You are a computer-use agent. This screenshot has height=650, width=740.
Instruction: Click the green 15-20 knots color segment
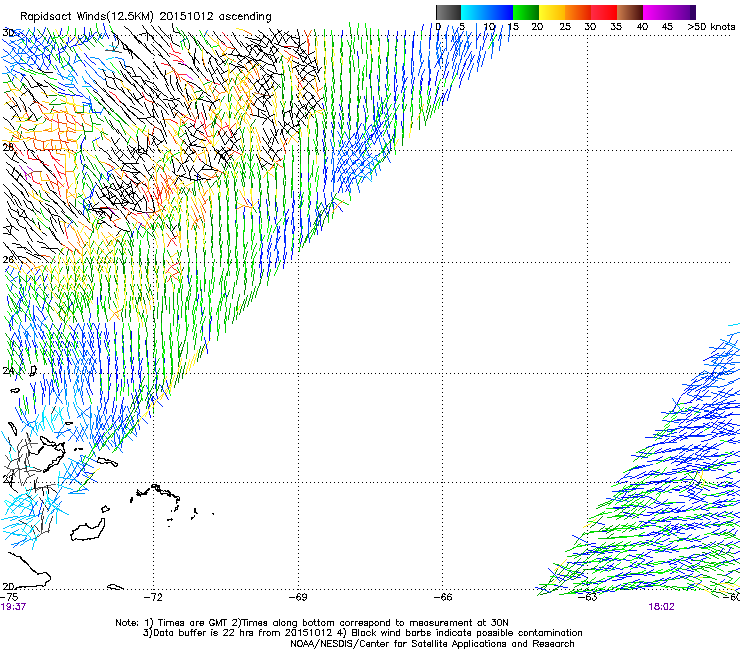526,12
